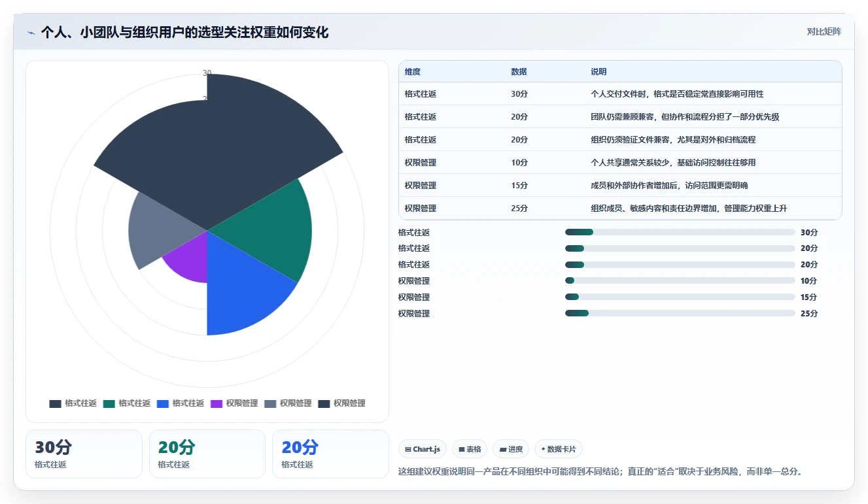The width and height of the screenshot is (868, 504).
Task: Toggle the dark navy 格式往返 legend entry
Action: [73, 403]
